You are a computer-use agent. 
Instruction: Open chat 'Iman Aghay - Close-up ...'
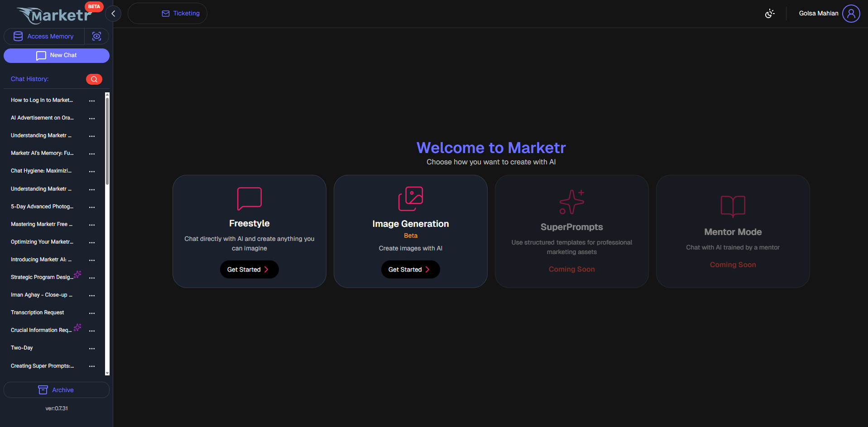tap(42, 295)
